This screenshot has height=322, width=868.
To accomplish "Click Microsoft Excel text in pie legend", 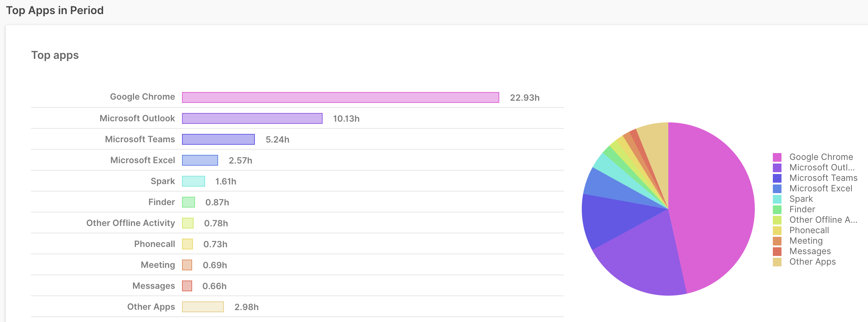I will point(821,188).
